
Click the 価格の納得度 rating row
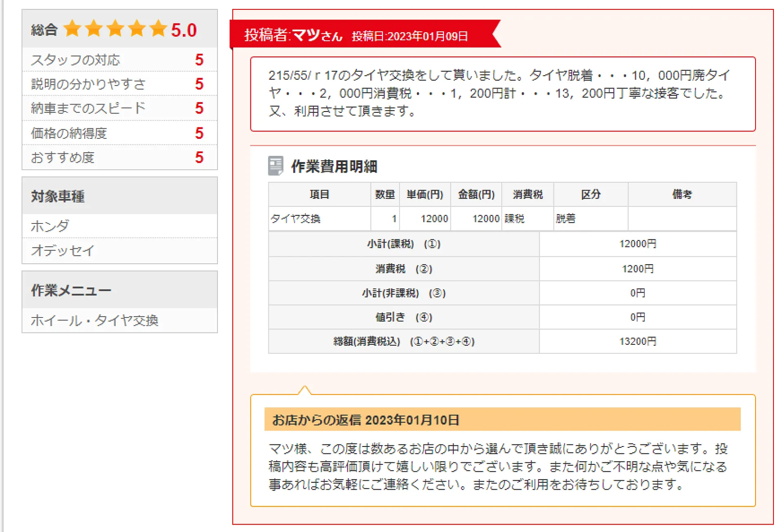coord(69,133)
